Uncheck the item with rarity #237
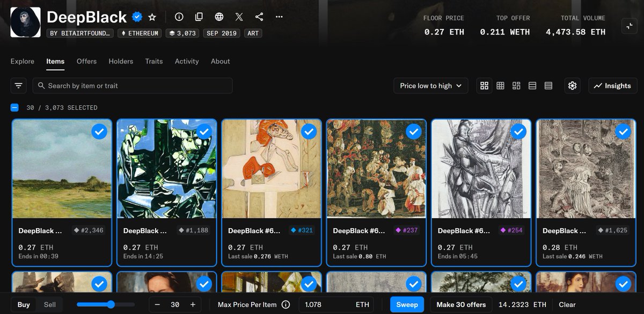The image size is (644, 314). click(414, 131)
